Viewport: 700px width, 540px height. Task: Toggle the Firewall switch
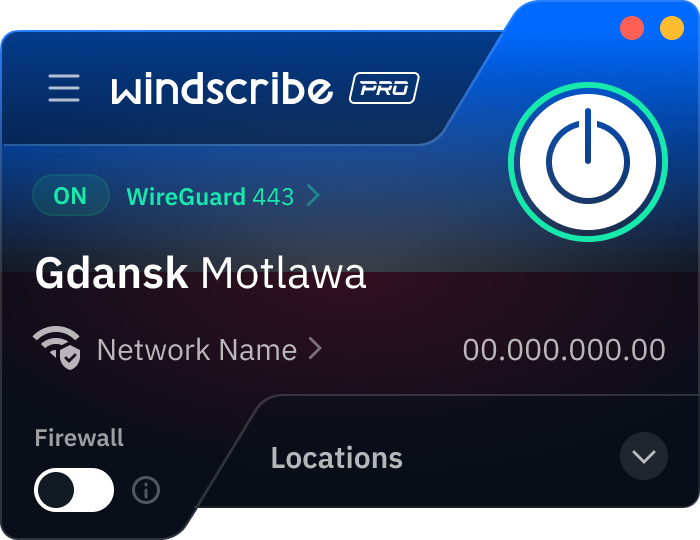click(x=74, y=490)
